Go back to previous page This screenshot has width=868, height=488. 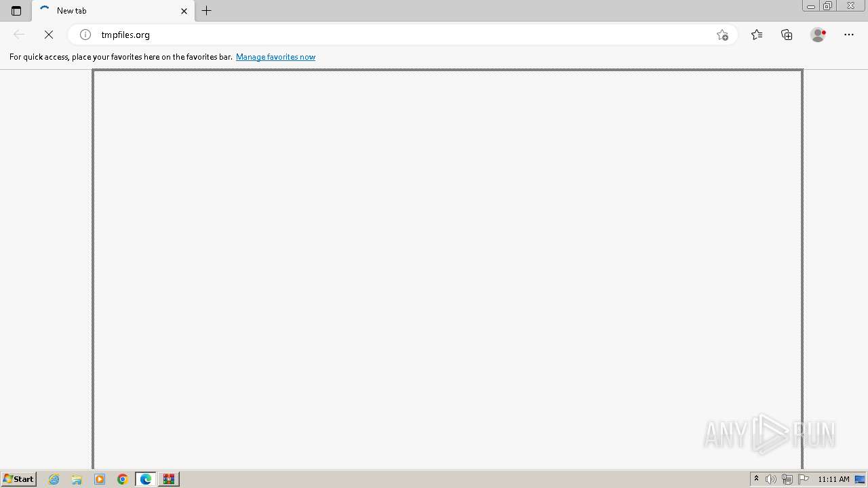[19, 35]
